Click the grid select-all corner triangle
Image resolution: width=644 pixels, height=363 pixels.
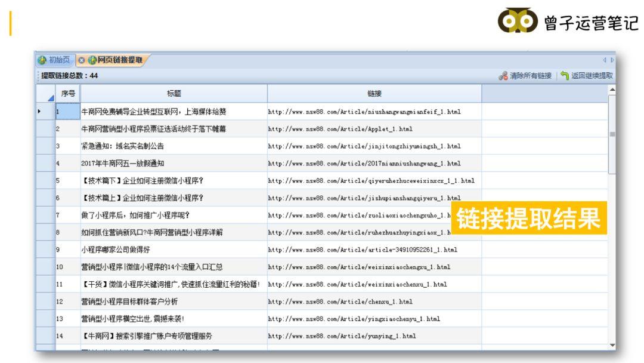tap(51, 98)
